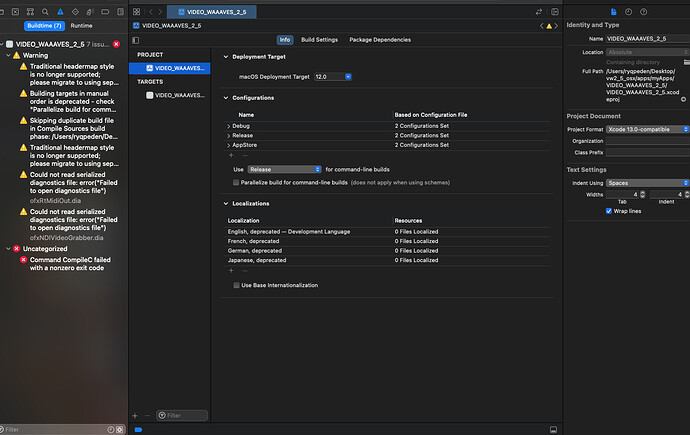The height and width of the screenshot is (435, 690).
Task: Click the adjust editor options icon
Action: (x=555, y=12)
